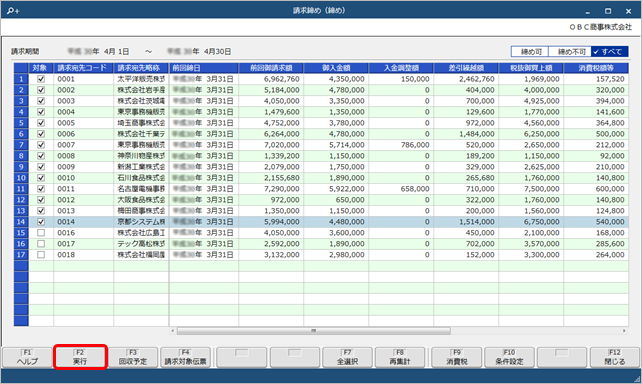Image resolution: width=642 pixels, height=384 pixels.
Task: Click the F12 閉じる button
Action: 615,357
